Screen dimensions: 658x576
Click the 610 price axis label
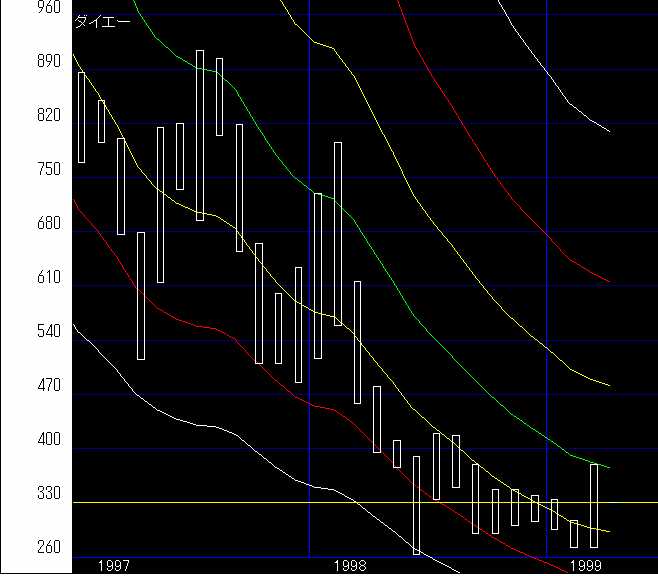click(x=20, y=277)
